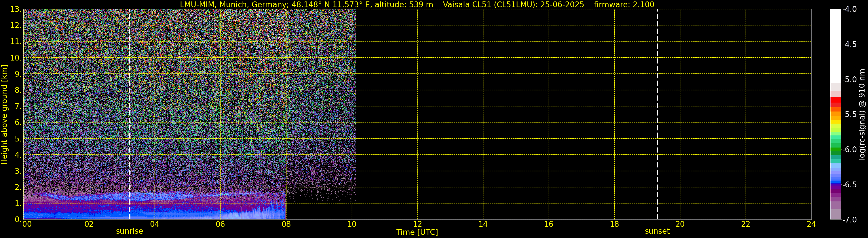Click the '9.' height tick label
868x238 pixels.
[x=18, y=74]
